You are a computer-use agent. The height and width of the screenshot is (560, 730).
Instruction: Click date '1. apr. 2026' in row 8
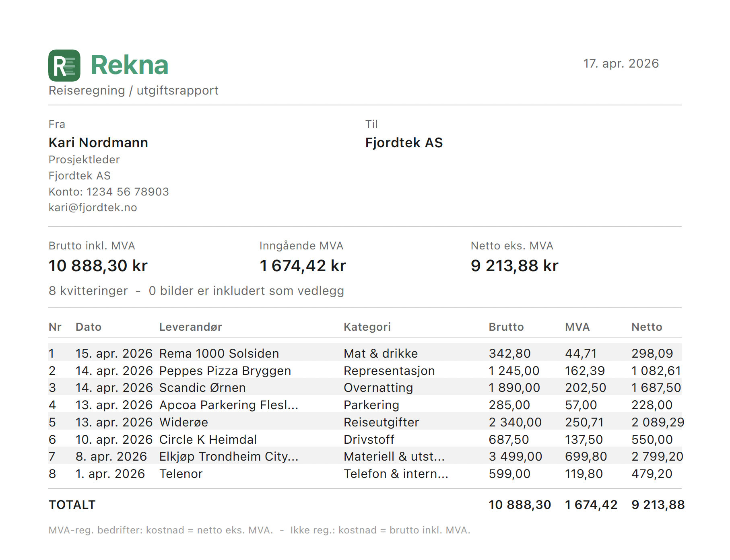(110, 474)
